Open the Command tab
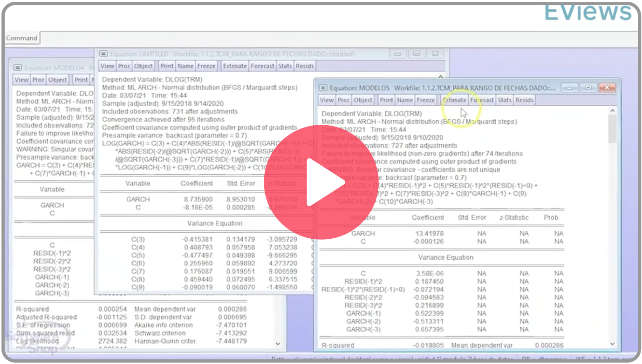642x364 pixels. pyautogui.click(x=21, y=38)
